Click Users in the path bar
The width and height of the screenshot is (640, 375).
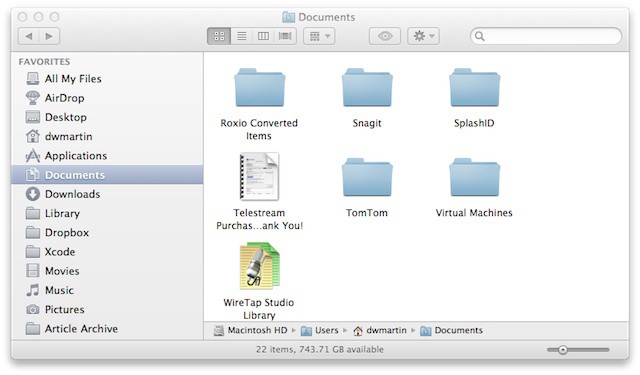click(320, 330)
